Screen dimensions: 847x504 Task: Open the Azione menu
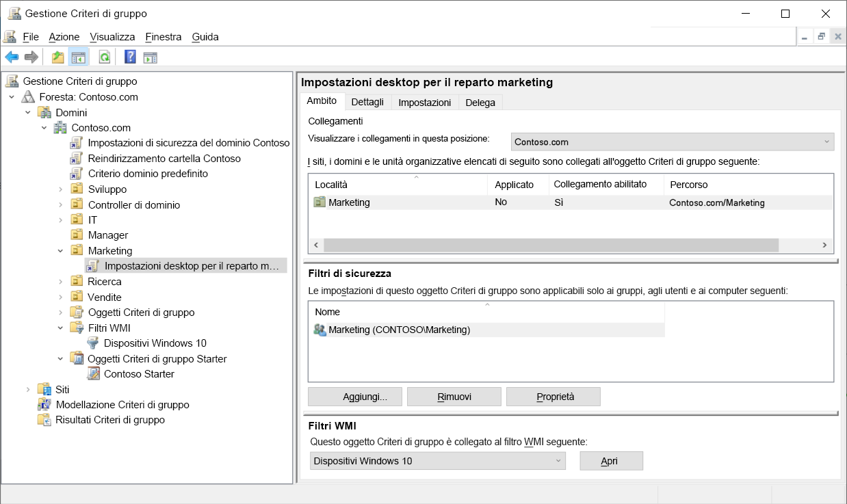point(63,37)
